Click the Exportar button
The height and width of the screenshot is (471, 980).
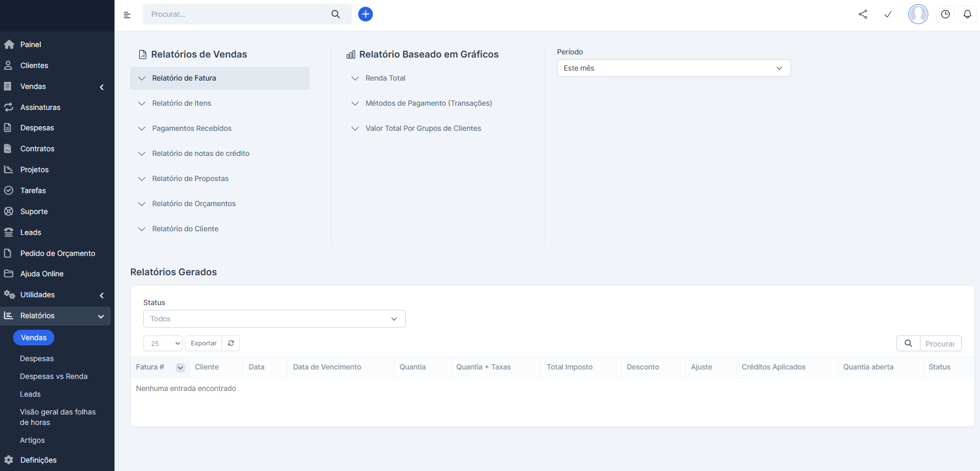203,343
